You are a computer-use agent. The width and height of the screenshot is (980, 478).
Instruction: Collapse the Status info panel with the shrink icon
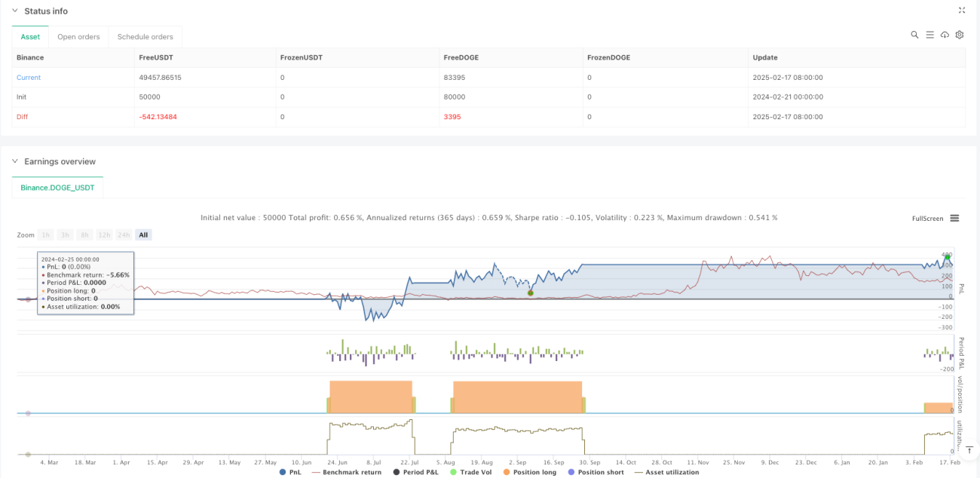click(x=961, y=11)
